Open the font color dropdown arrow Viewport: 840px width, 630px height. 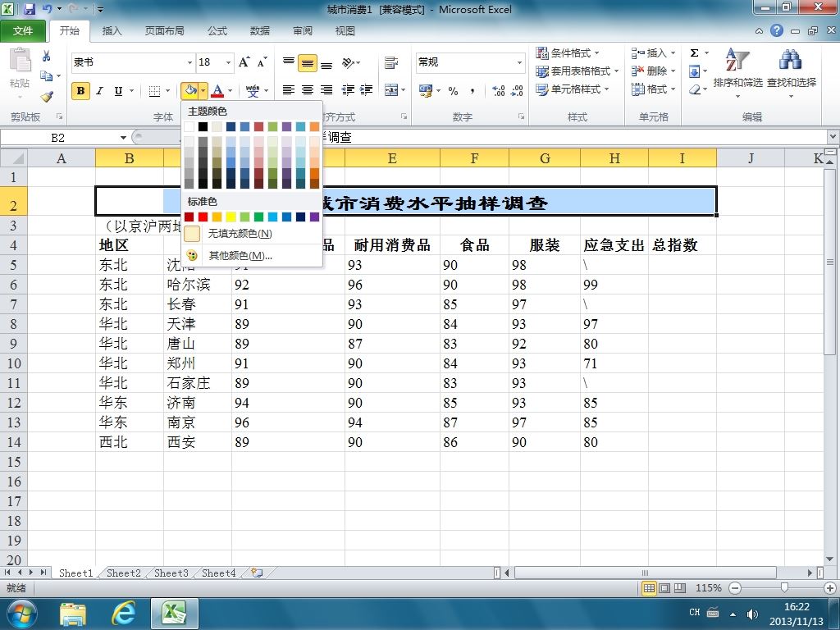230,90
